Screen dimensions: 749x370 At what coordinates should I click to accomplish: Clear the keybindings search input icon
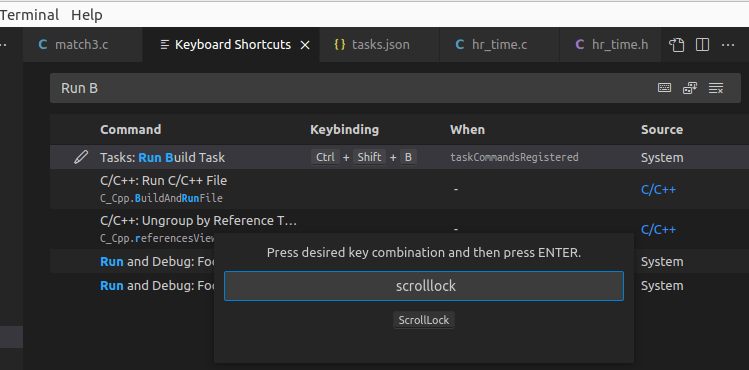point(716,88)
